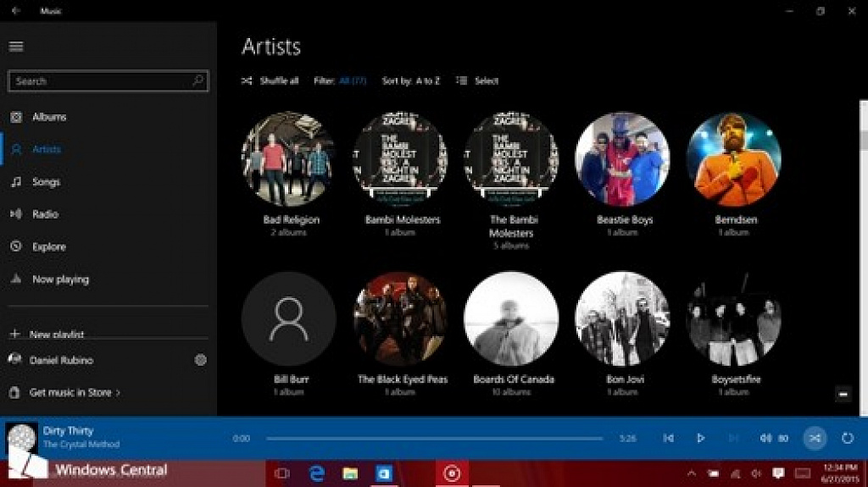Open the Action Center notification icon
868x487 pixels.
(x=778, y=473)
